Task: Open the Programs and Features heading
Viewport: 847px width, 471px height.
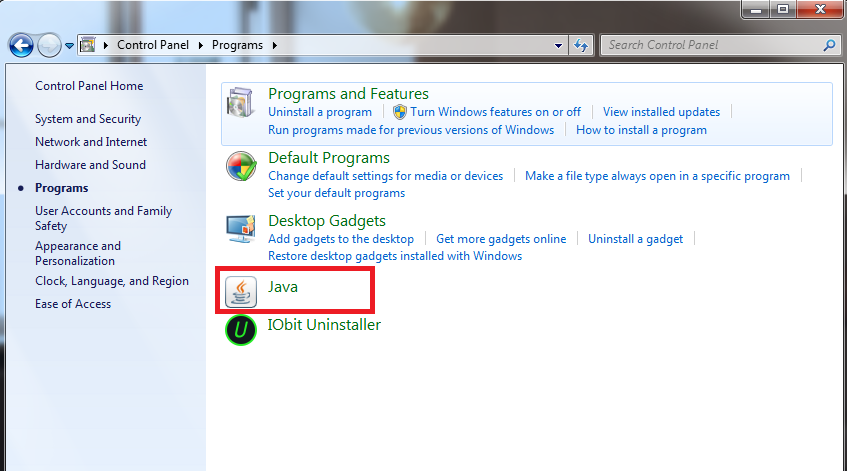Action: click(348, 94)
